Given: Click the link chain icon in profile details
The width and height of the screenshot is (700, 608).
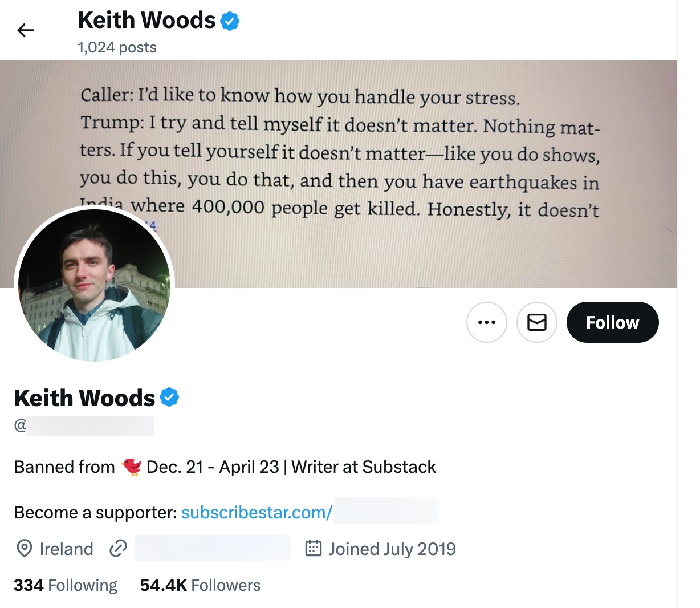Looking at the screenshot, I should coord(118,548).
